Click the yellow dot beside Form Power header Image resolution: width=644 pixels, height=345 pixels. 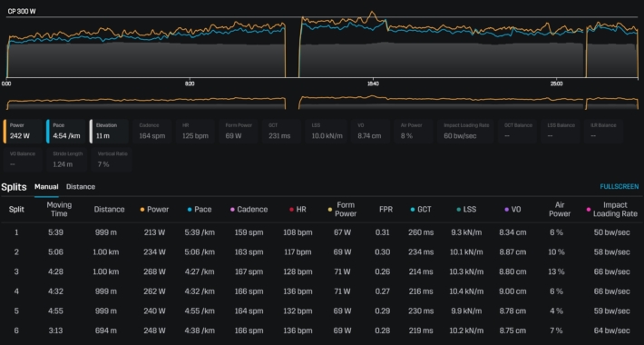330,210
